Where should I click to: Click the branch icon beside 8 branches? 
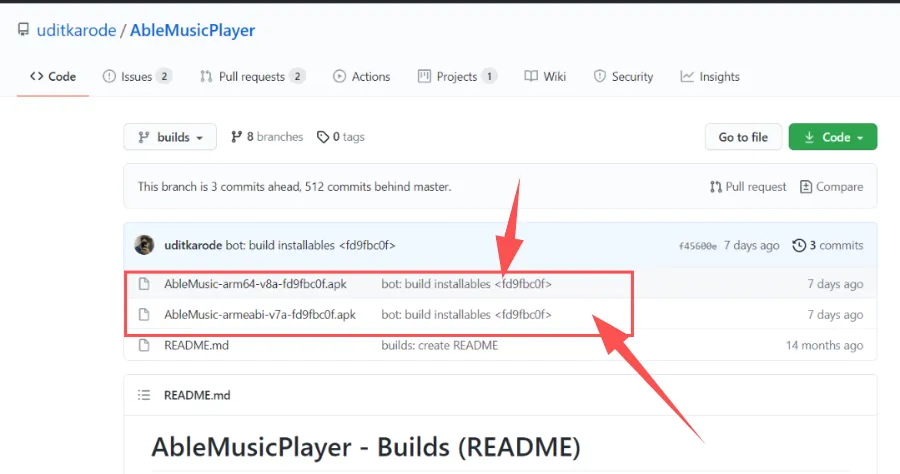[x=236, y=137]
